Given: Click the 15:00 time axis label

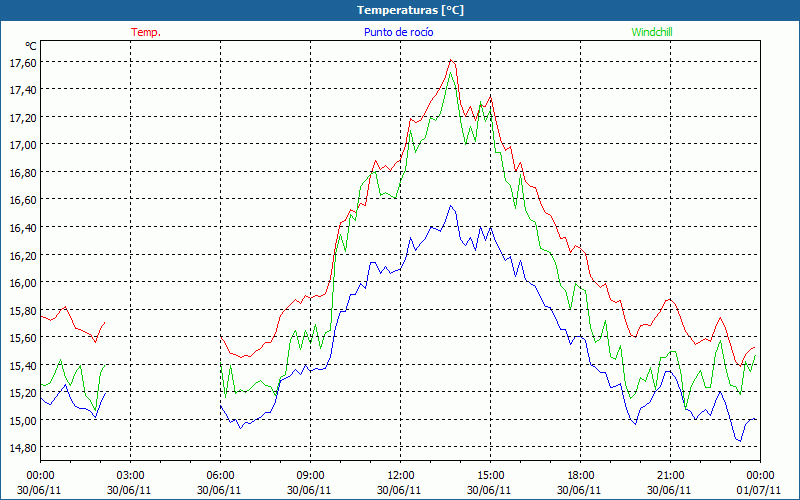Looking at the screenshot, I should coord(491,476).
